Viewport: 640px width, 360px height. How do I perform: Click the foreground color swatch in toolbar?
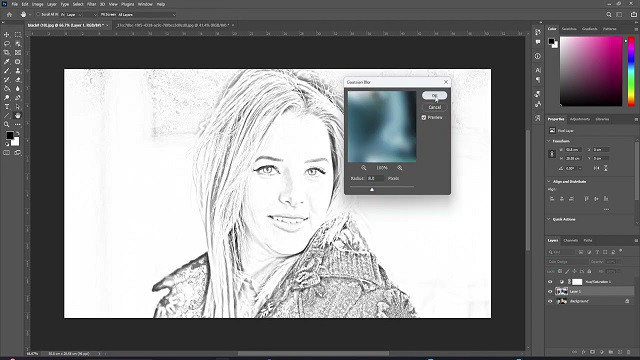coord(10,136)
